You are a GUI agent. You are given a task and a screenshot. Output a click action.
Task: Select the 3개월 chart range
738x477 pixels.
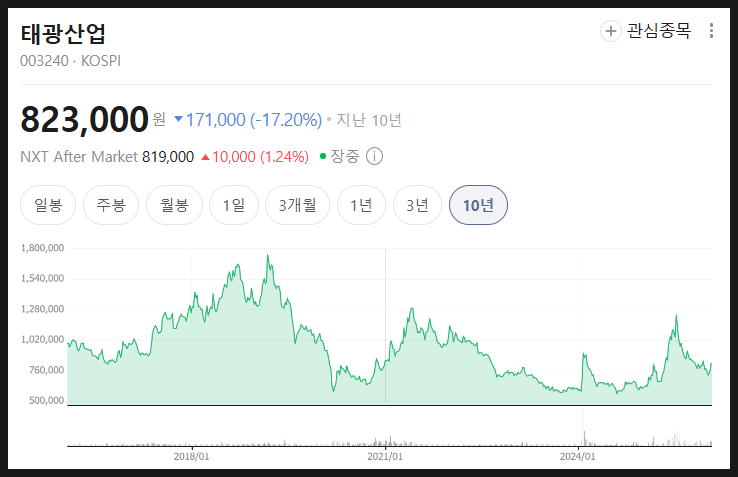[297, 205]
